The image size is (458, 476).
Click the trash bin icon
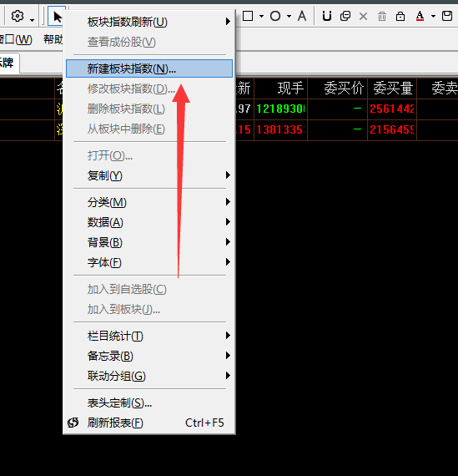tap(382, 16)
